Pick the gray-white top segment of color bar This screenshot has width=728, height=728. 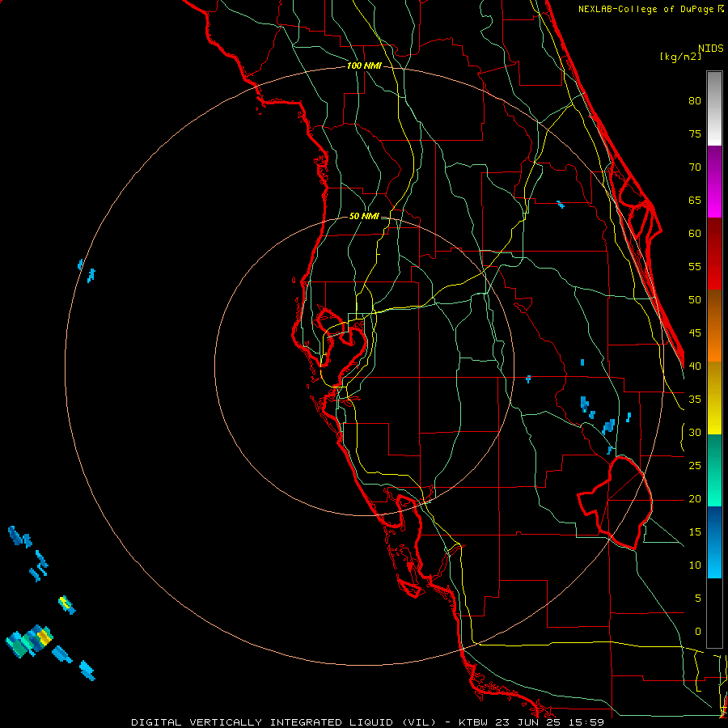click(714, 108)
